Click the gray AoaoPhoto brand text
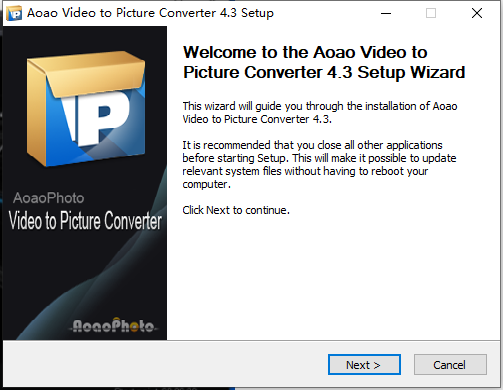The width and height of the screenshot is (503, 390). coord(48,198)
